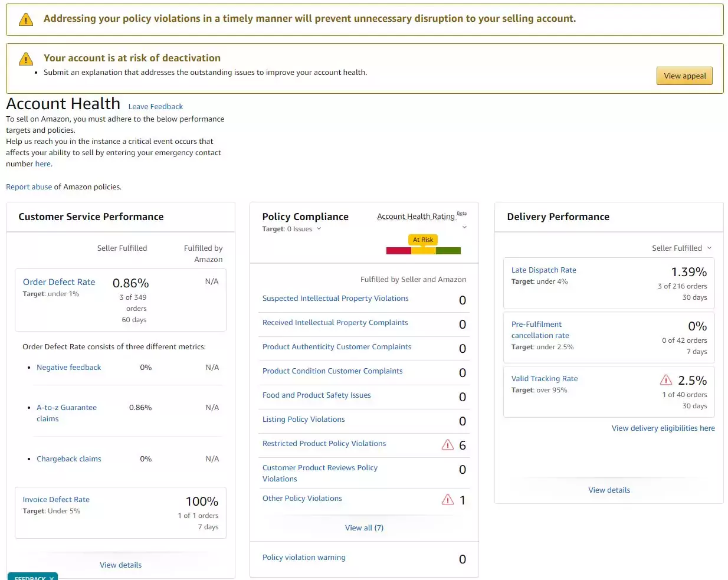Image resolution: width=728 pixels, height=580 pixels.
Task: Click warning icon beside Other Policy Violations count
Action: pos(448,500)
